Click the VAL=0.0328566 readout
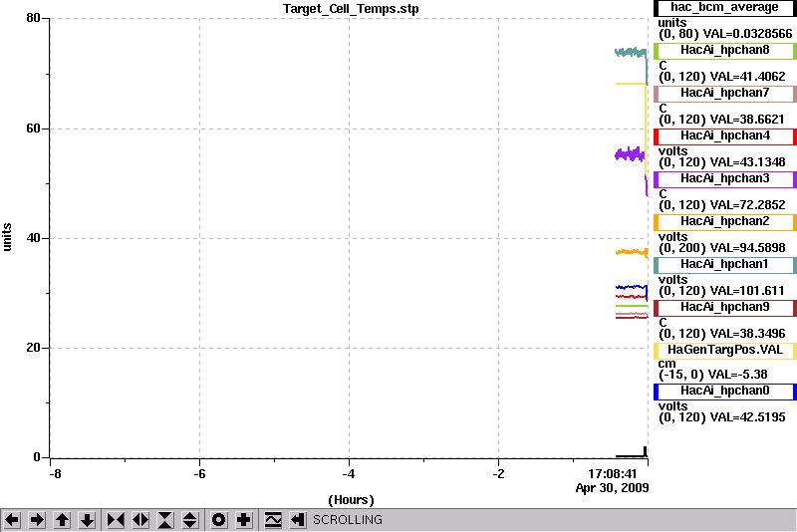The height and width of the screenshot is (532, 797). [x=747, y=34]
